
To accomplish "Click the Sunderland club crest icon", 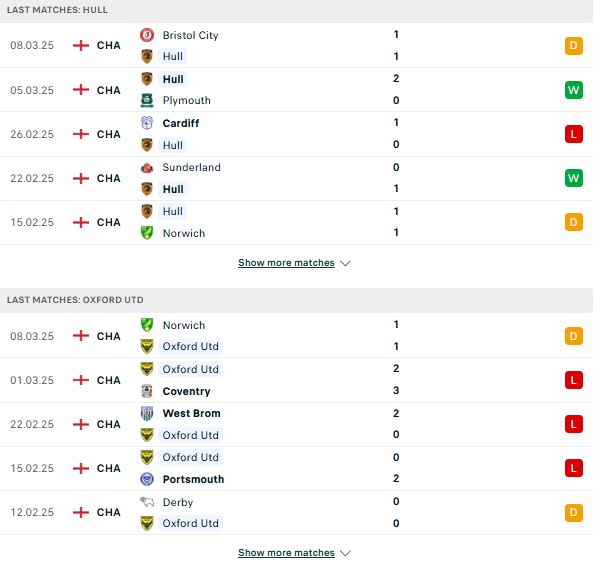I will (x=147, y=167).
